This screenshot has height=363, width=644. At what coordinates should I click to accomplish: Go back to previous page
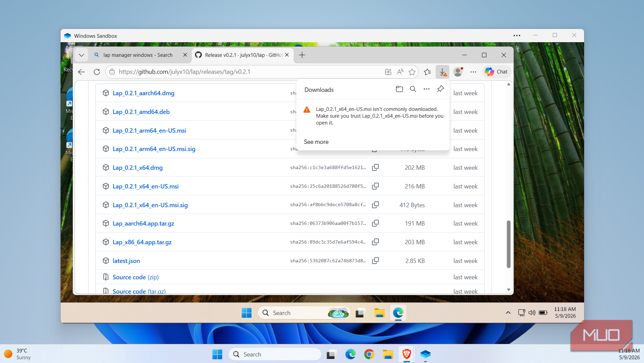pyautogui.click(x=82, y=72)
